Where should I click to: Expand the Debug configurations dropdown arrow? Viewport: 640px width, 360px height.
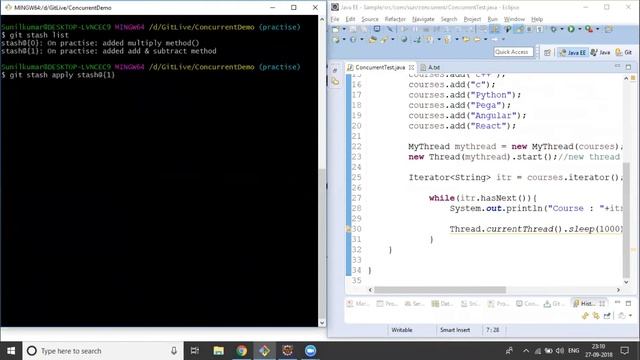click(x=562, y=29)
